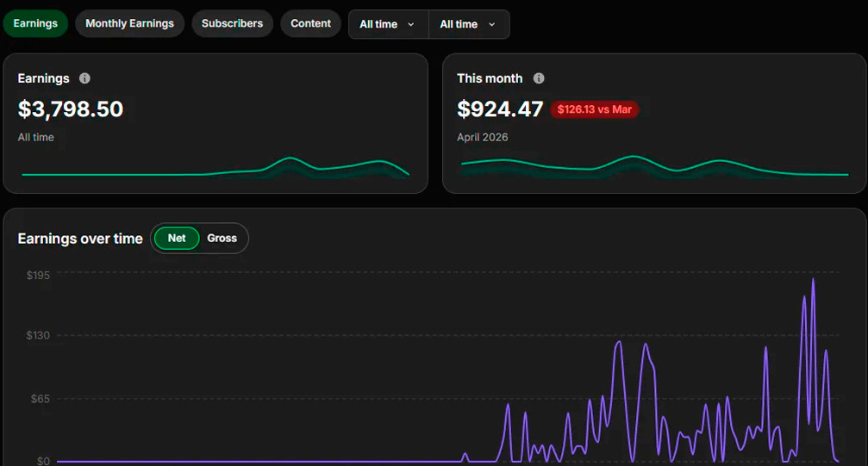The width and height of the screenshot is (868, 466).
Task: Go to the Content tab
Action: (x=310, y=24)
